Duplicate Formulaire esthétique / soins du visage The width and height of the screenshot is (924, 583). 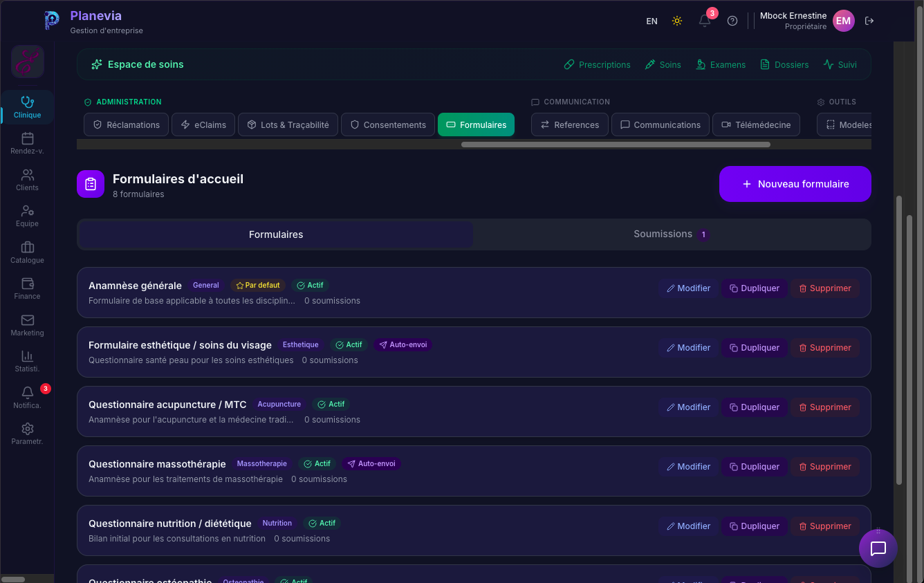click(755, 348)
